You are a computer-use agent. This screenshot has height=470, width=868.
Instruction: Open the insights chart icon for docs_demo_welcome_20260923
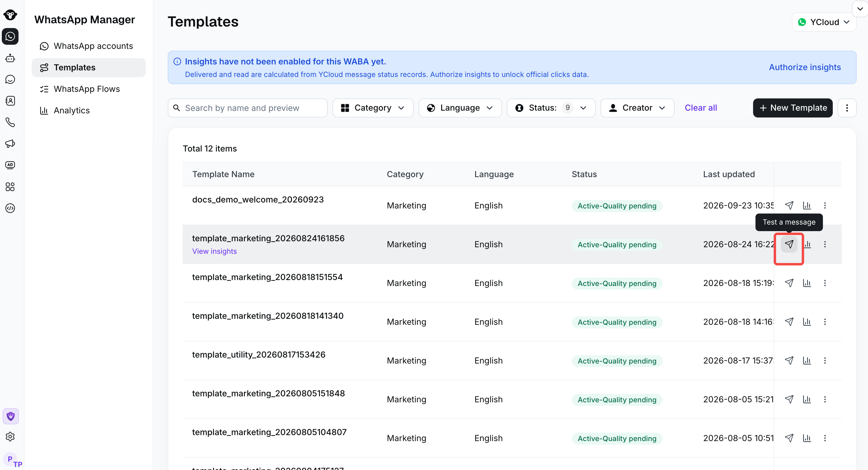coord(807,205)
